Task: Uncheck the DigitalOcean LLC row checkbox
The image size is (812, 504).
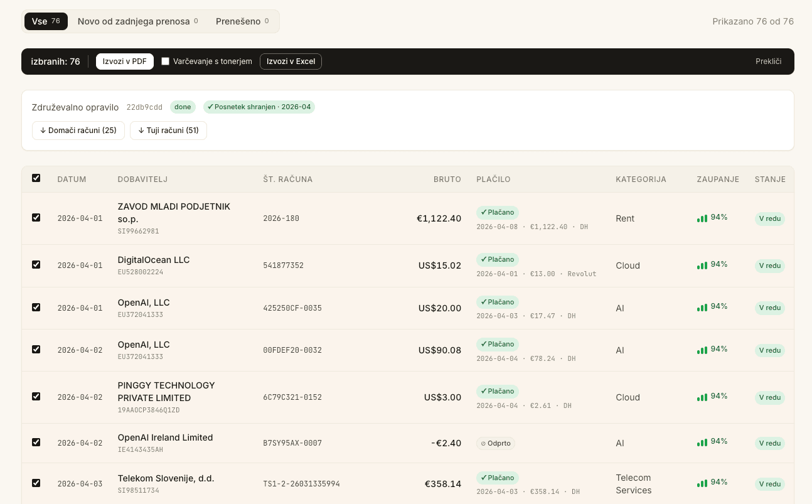Action: (x=36, y=265)
